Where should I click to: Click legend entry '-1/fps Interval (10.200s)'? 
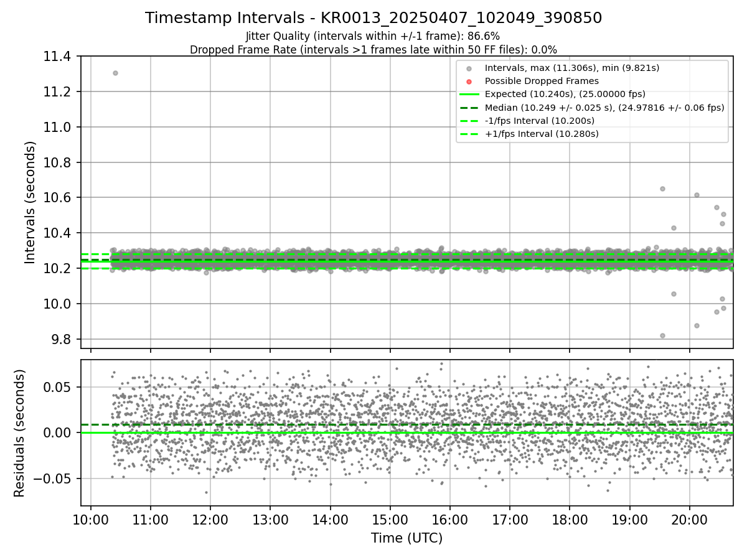(540, 121)
